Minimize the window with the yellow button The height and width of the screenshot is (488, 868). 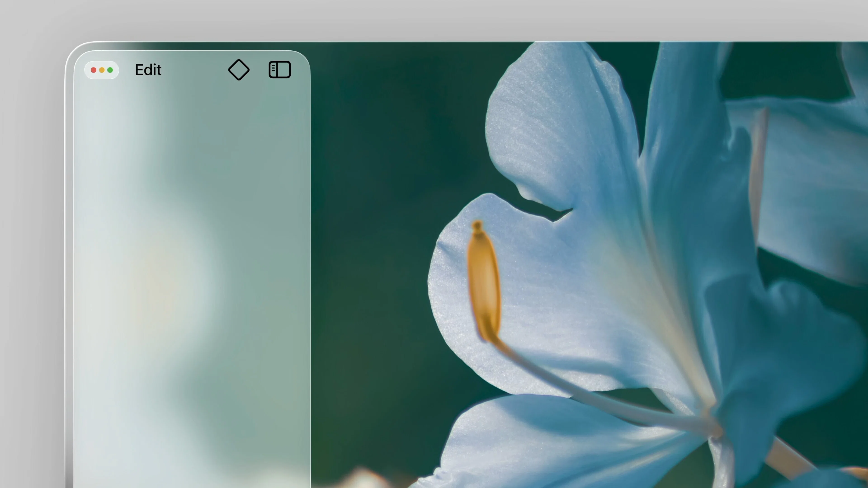click(x=102, y=70)
